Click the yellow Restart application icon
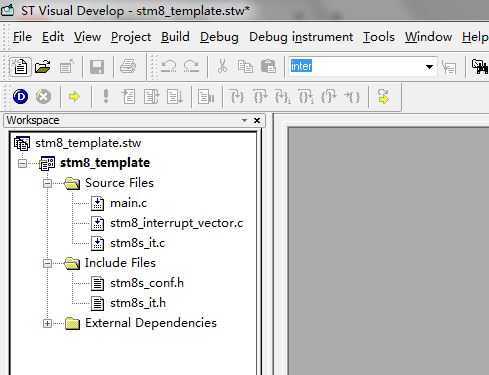Image resolution: width=489 pixels, height=375 pixels. 384,97
